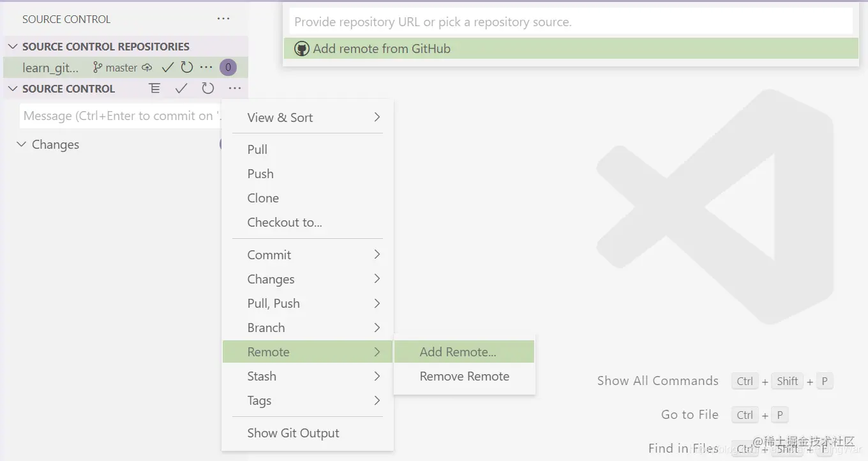Choose Remove Remote in the submenu
The height and width of the screenshot is (461, 868).
(464, 376)
